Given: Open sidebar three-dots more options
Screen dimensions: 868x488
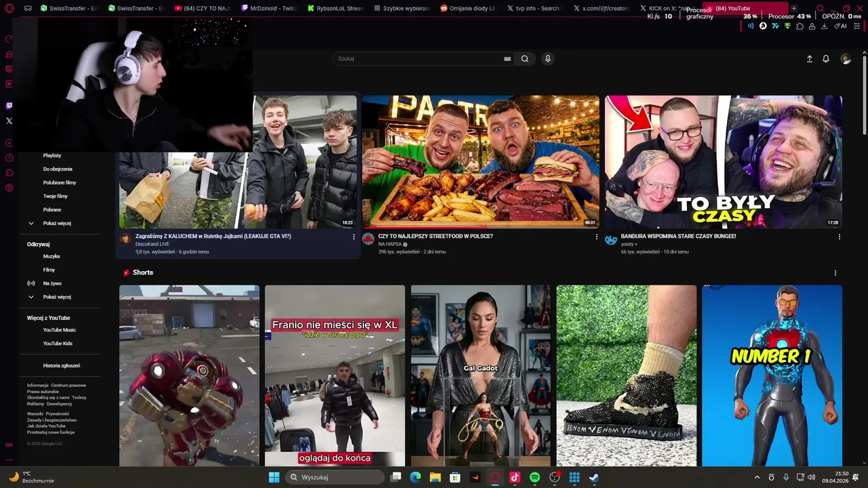Looking at the screenshot, I should 9,460.
